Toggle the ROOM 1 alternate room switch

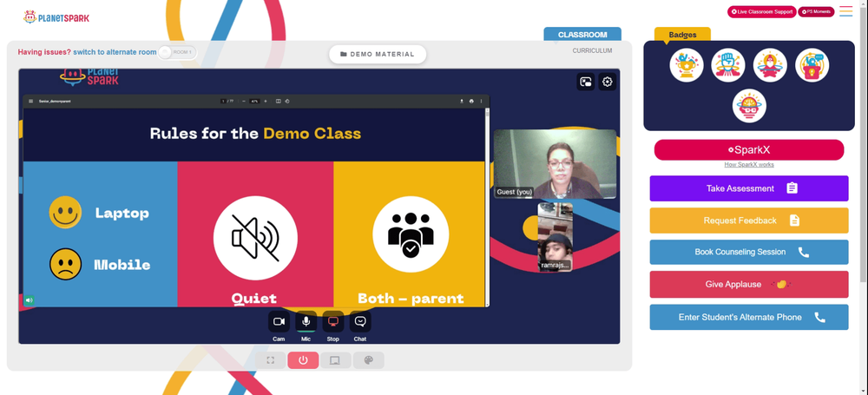click(177, 52)
